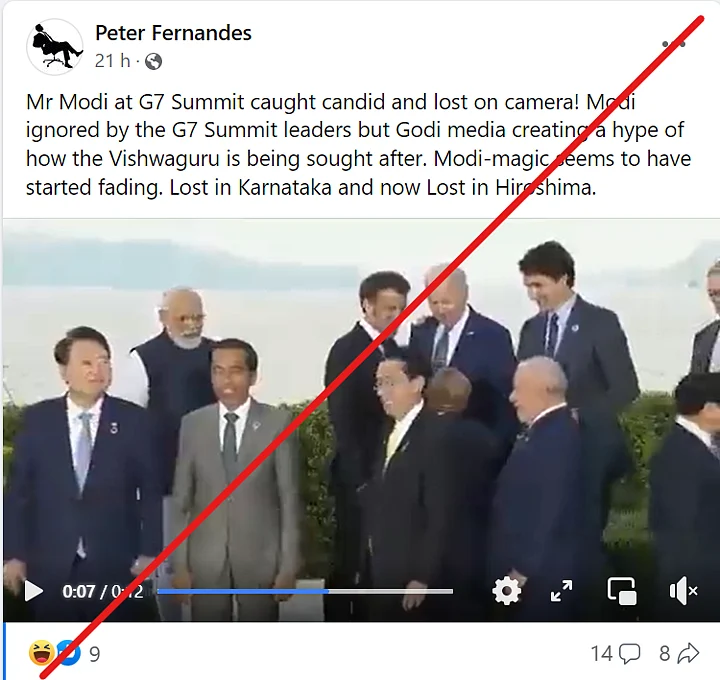Open video settings gear icon
This screenshot has width=720, height=680.
506,590
